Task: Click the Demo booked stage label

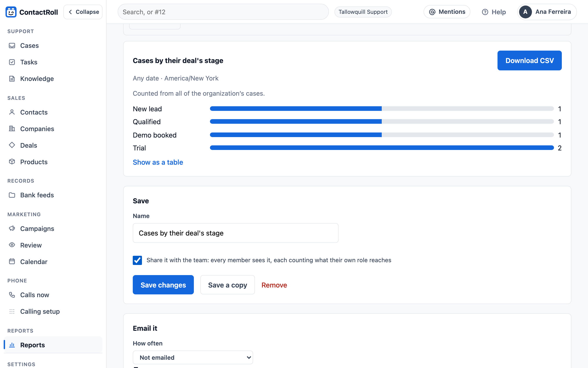Action: click(x=155, y=135)
